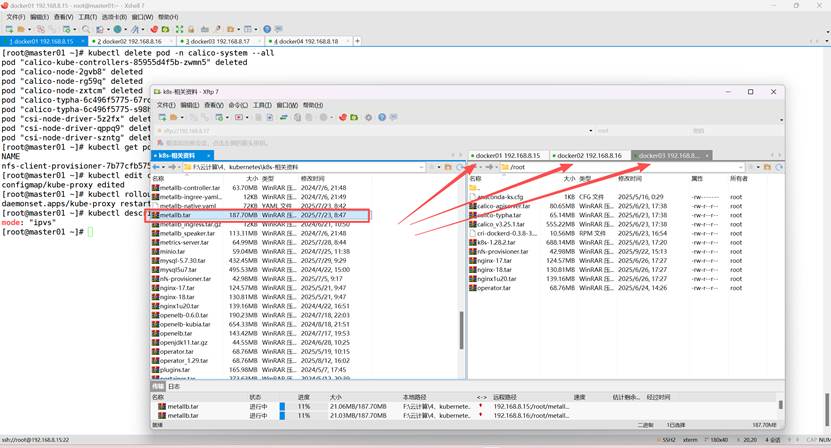Click Xshell fullscreen green arrows icon
The width and height of the screenshot is (831, 448).
[x=179, y=29]
